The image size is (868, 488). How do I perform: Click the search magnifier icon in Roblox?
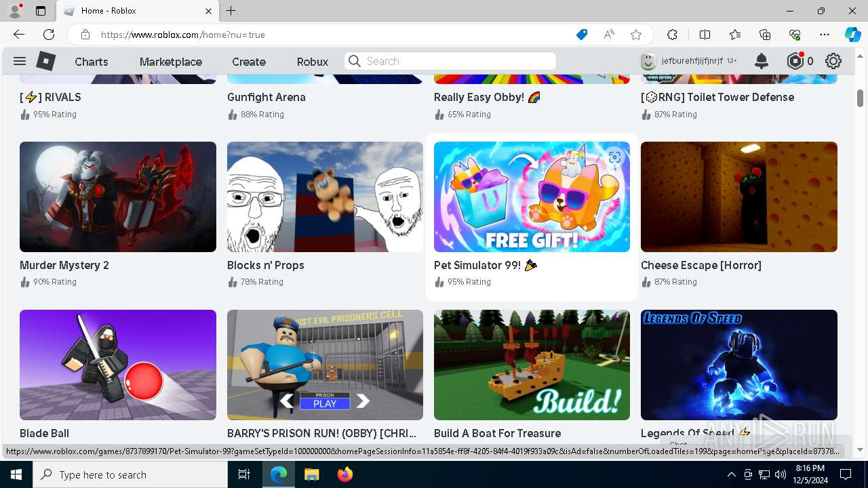355,61
